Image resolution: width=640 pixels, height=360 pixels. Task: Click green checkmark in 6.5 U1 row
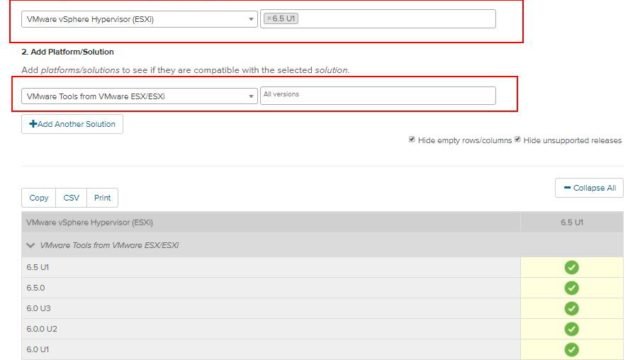click(x=571, y=267)
